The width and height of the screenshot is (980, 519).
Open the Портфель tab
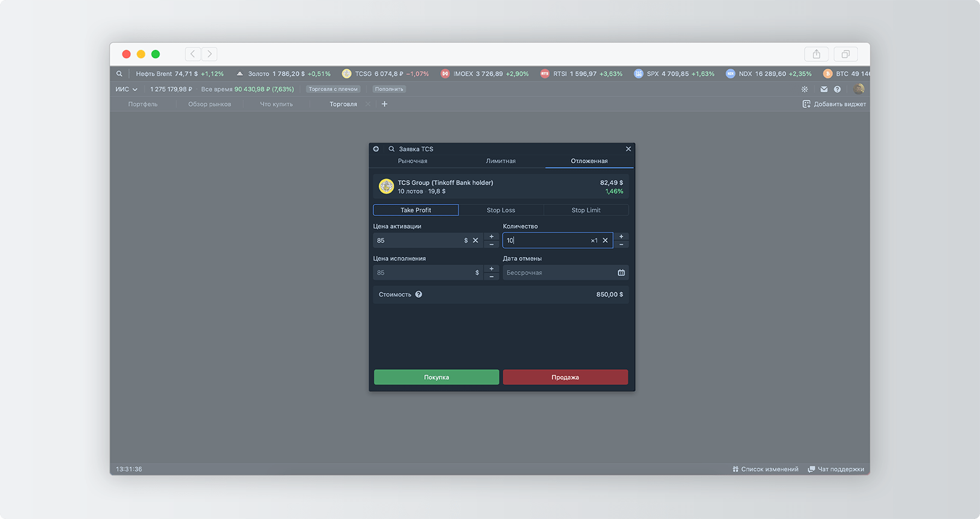tap(143, 104)
